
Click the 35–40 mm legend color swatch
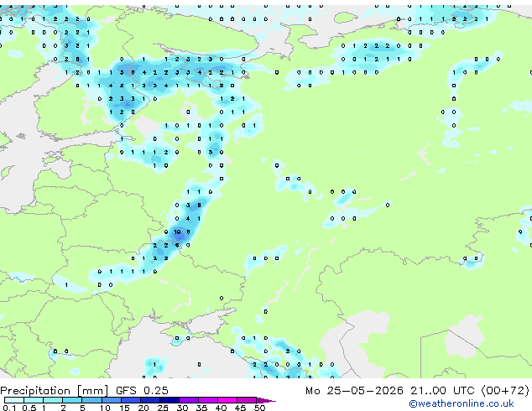[207, 400]
